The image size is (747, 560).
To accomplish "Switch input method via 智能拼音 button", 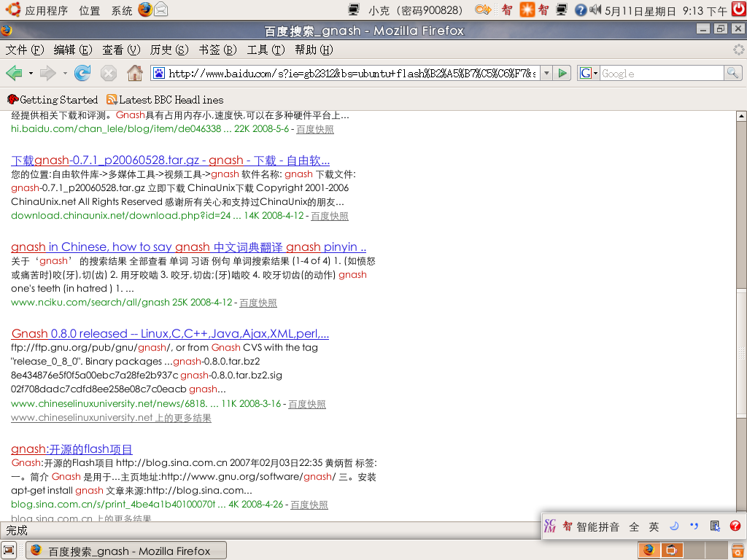I will point(591,526).
